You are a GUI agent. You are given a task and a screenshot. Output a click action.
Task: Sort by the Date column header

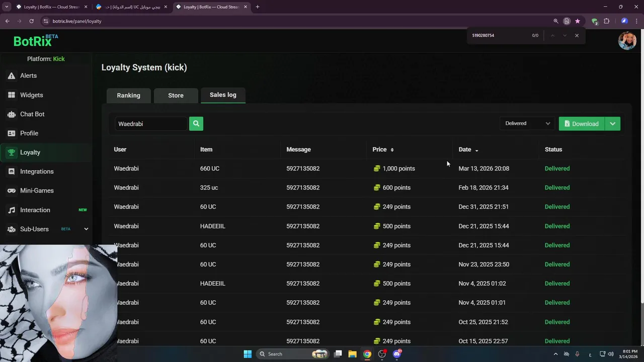coord(468,149)
